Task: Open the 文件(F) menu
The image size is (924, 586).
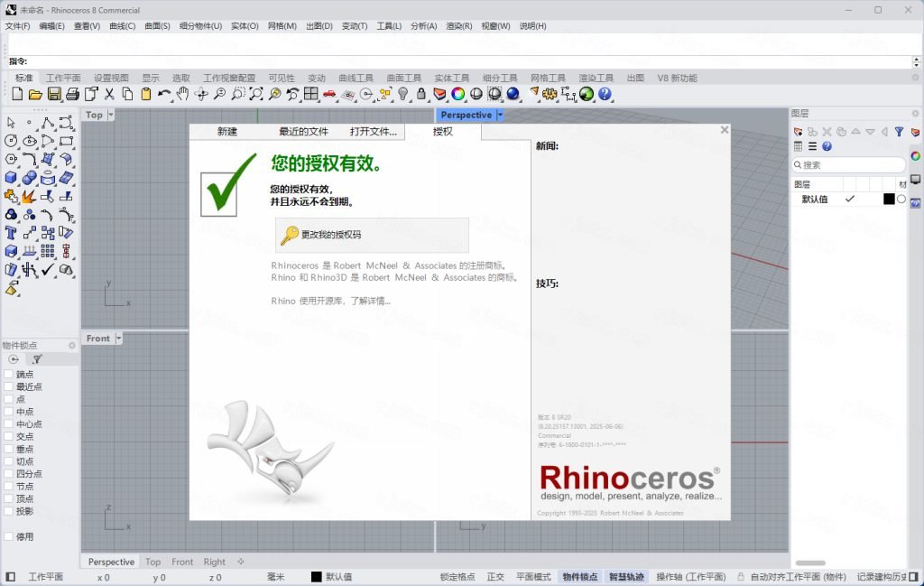Action: point(18,26)
